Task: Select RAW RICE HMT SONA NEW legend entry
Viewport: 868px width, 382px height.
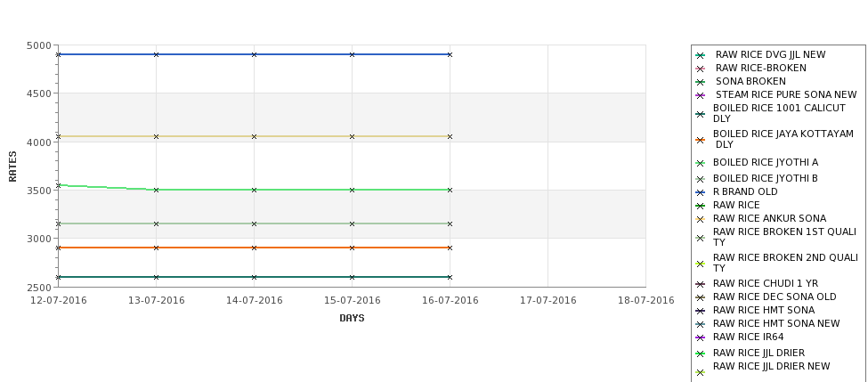Action: click(776, 324)
